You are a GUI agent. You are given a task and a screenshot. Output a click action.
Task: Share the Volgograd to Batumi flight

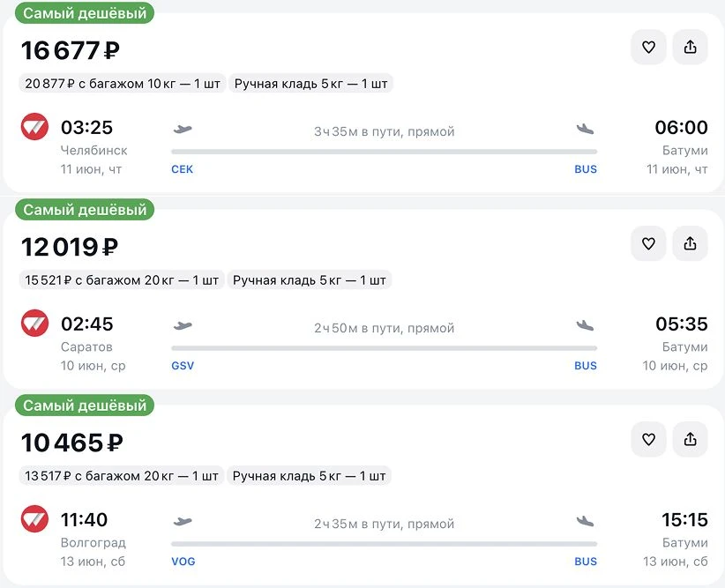click(x=690, y=439)
